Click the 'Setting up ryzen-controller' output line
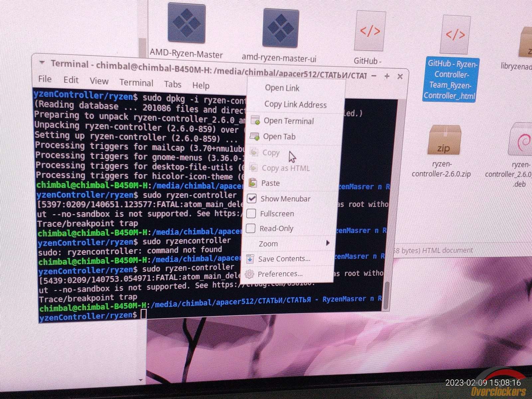532x399 pixels. 136,137
